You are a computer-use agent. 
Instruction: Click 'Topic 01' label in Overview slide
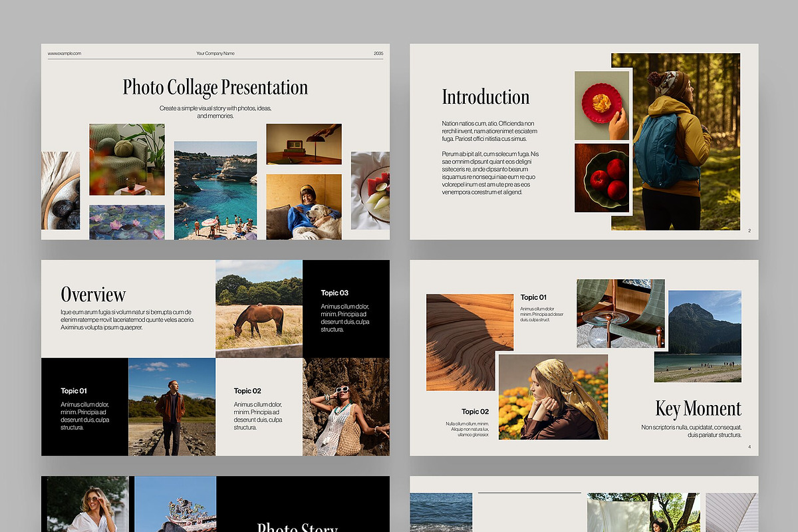[74, 391]
